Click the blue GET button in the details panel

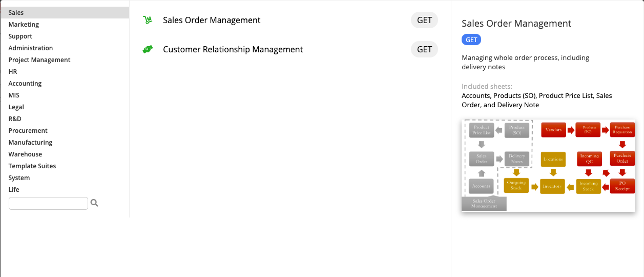click(471, 40)
